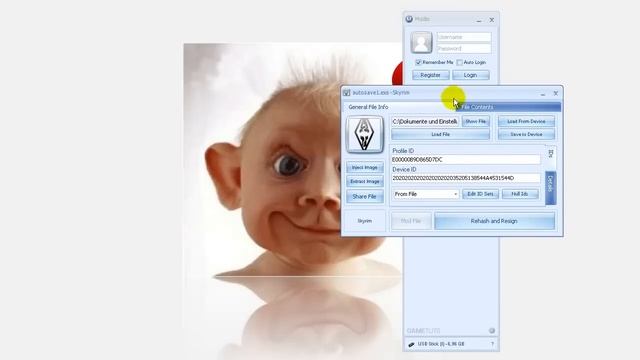
Task: Click the Device ID field
Action: click(x=466, y=178)
